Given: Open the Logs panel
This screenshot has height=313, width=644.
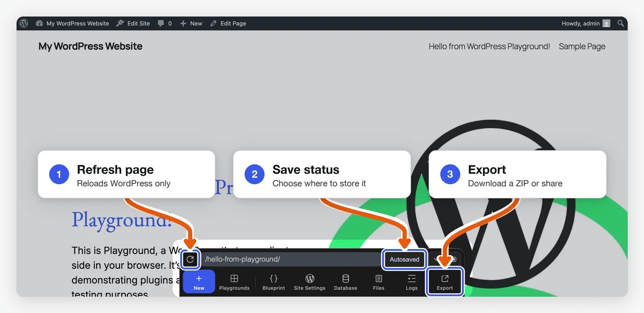Looking at the screenshot, I should tap(412, 283).
